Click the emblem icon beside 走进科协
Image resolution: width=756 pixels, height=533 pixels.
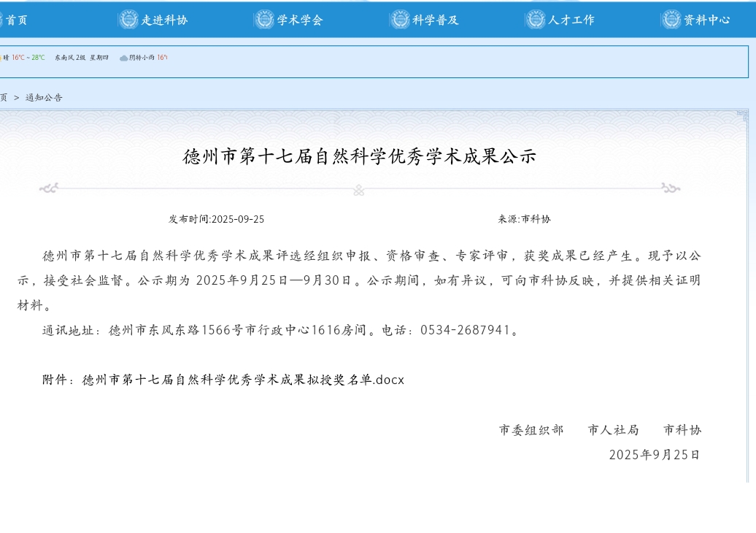click(128, 20)
